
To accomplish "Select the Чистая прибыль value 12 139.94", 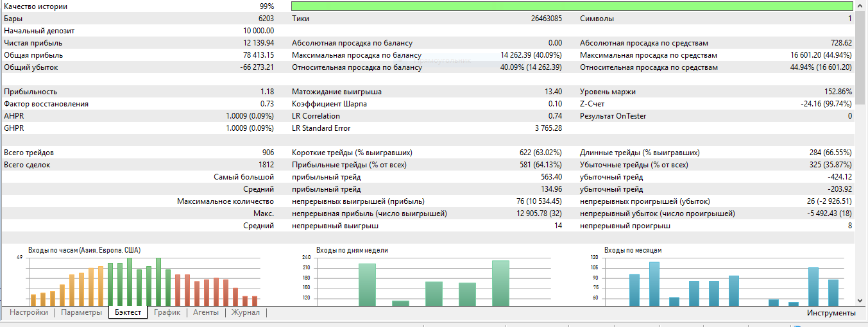I will pos(258,43).
